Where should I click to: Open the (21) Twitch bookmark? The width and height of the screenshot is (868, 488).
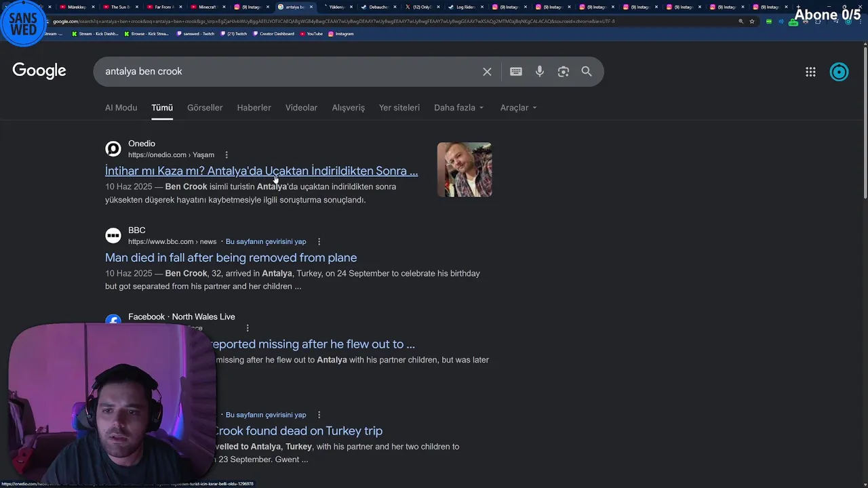(x=234, y=34)
